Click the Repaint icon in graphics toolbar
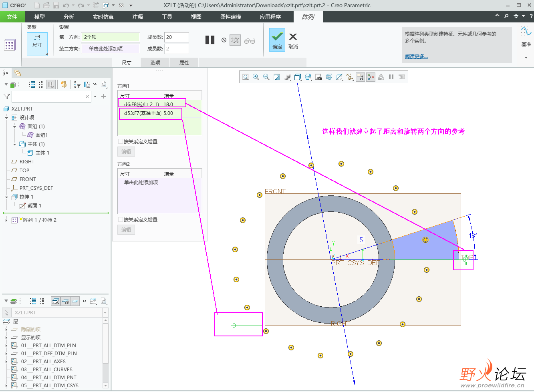This screenshot has height=392, width=534. 277,77
